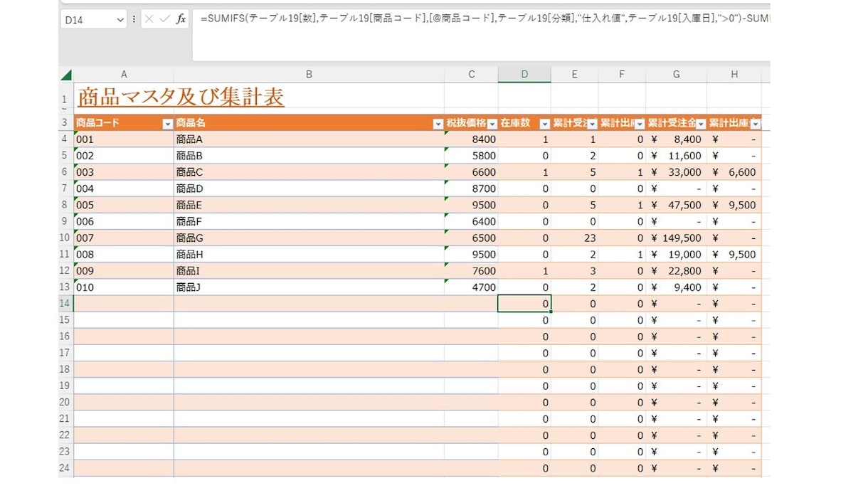Select the 商品D name cell

(309, 189)
